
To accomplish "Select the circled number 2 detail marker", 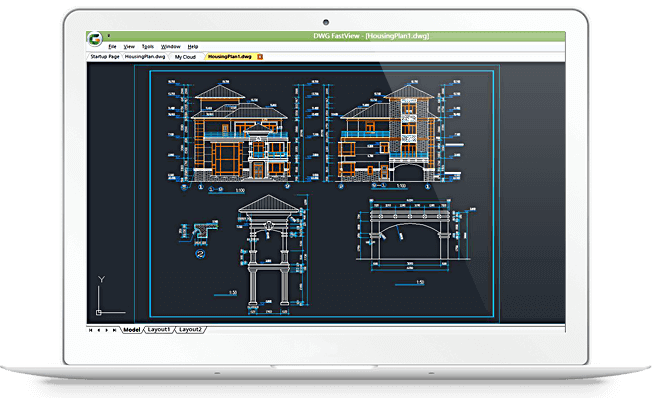I will [200, 254].
